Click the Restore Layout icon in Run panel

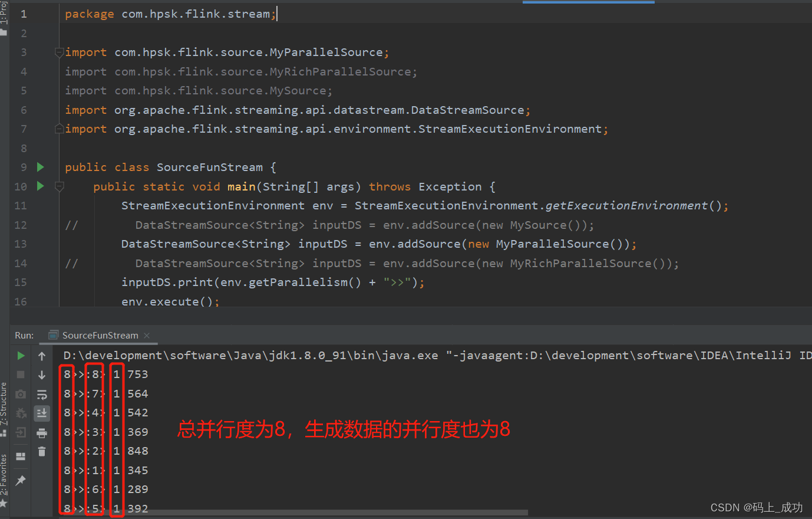coord(21,456)
